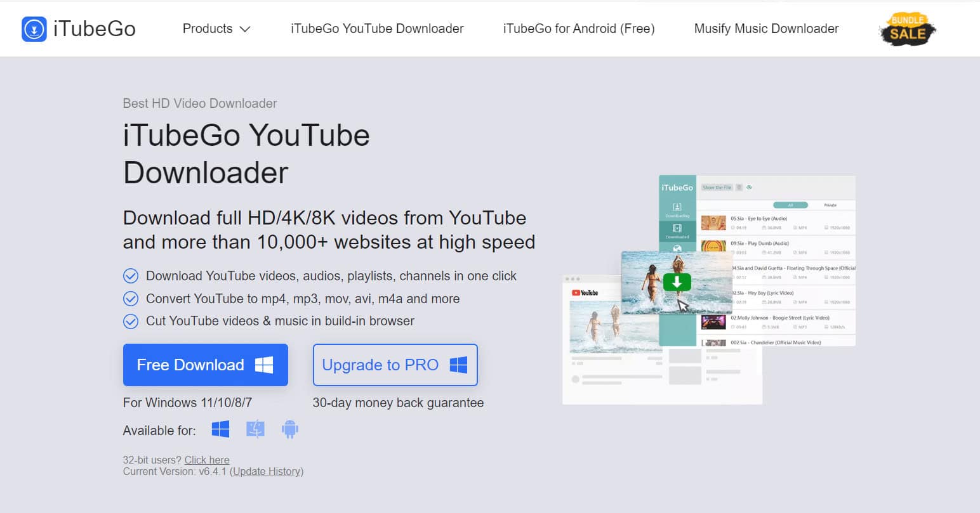980x513 pixels.
Task: Click the Bundle Sale badge
Action: point(908,29)
